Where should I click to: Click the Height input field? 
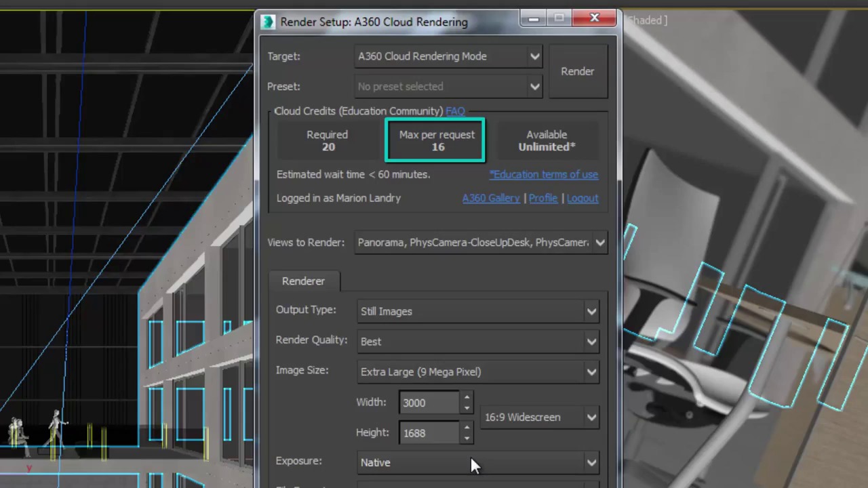click(430, 433)
